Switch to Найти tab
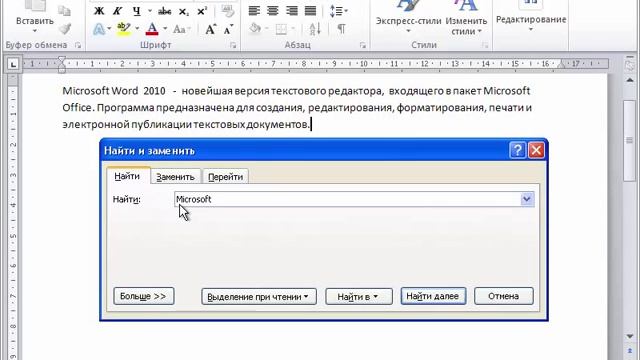This screenshot has width=640, height=360. (127, 176)
